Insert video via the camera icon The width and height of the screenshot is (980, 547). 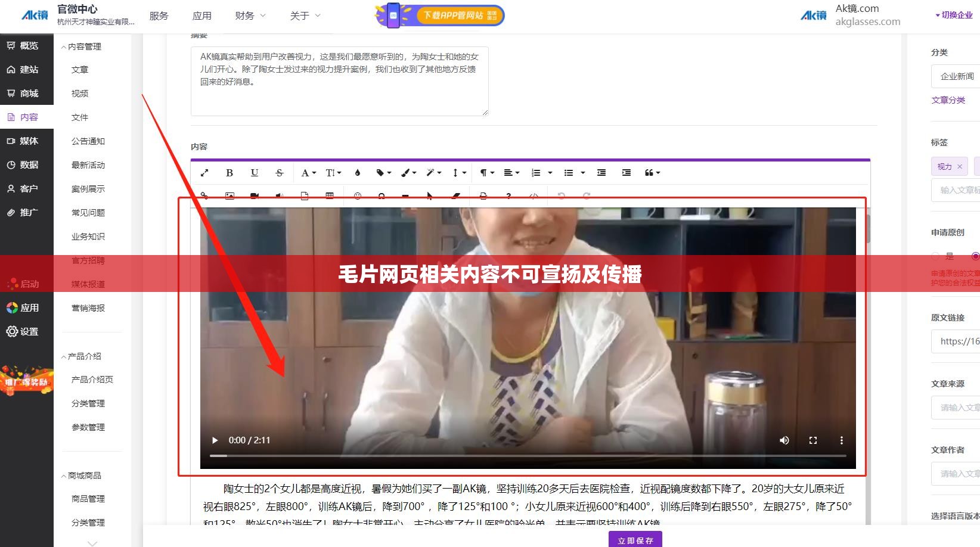[255, 195]
